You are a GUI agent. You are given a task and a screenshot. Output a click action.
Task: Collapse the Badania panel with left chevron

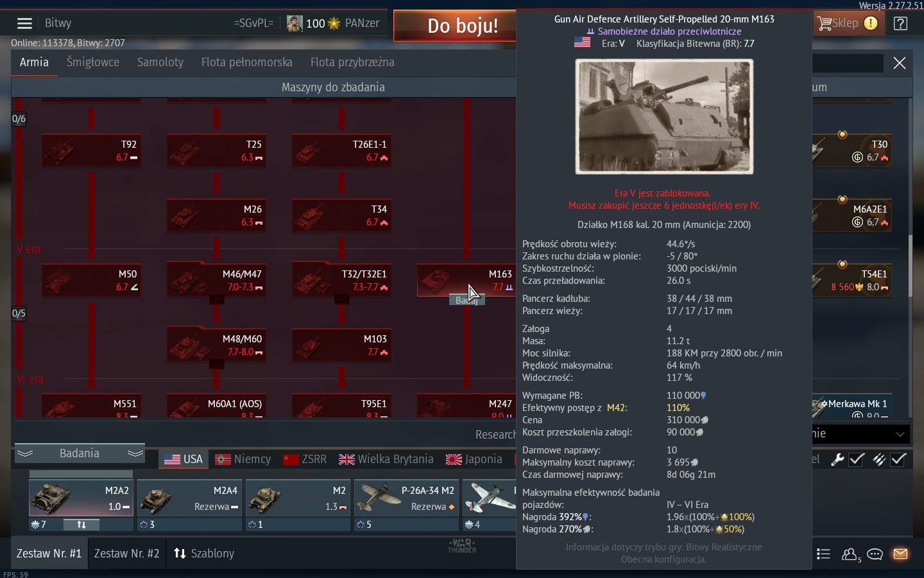tap(25, 453)
